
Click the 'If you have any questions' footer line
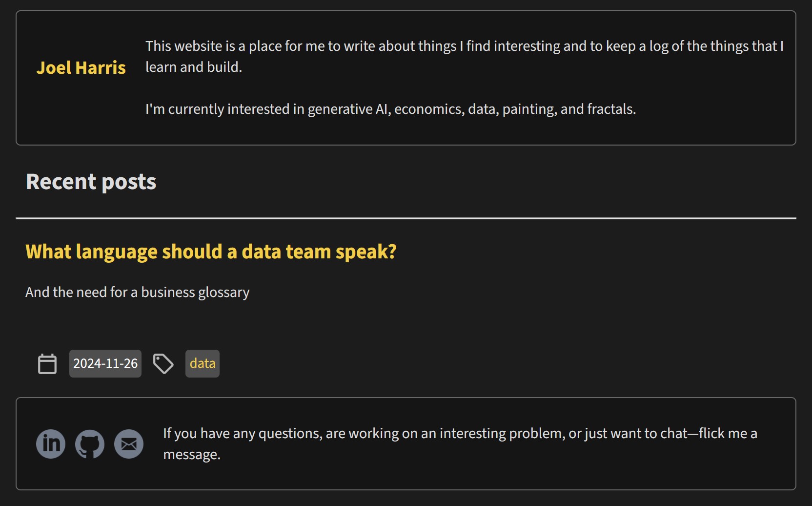460,433
